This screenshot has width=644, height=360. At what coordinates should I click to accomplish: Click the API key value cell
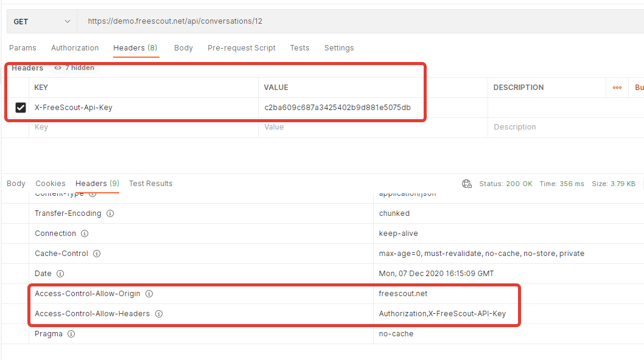point(373,108)
